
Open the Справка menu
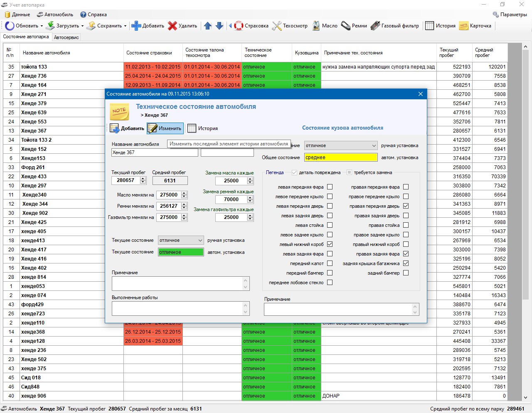point(94,15)
